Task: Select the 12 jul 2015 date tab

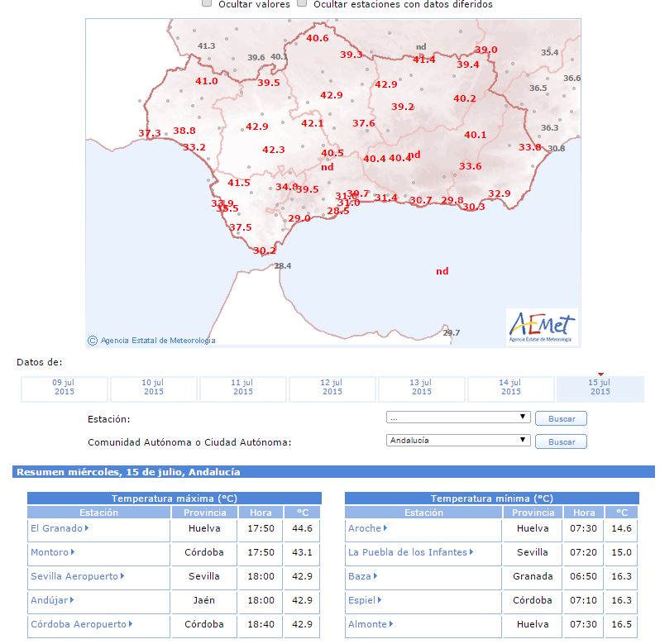Action: (x=332, y=387)
